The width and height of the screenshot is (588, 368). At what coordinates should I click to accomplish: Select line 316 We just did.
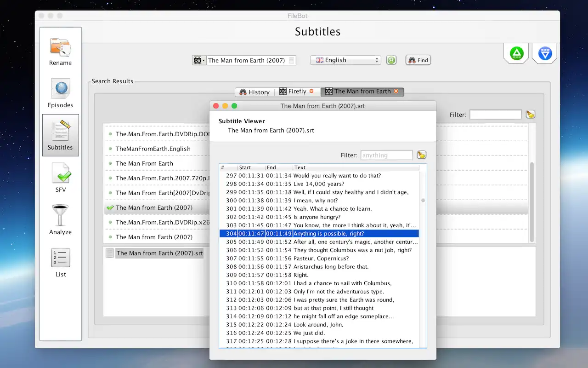pos(319,333)
